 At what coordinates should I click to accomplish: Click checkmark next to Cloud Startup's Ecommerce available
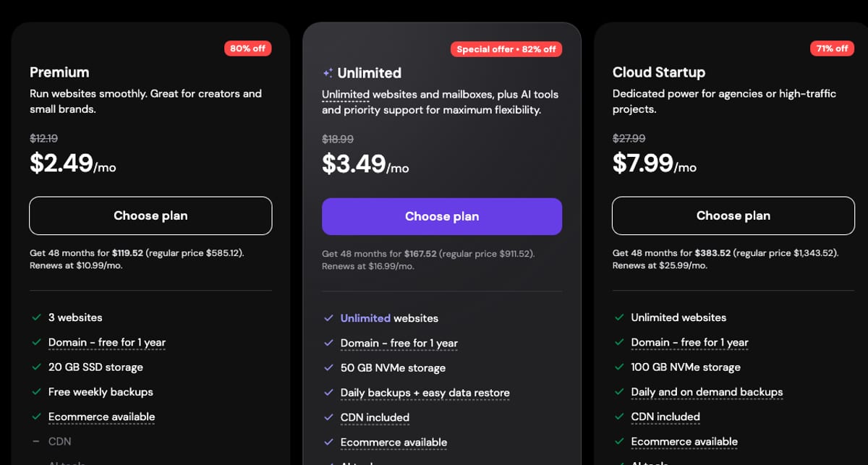pos(619,441)
